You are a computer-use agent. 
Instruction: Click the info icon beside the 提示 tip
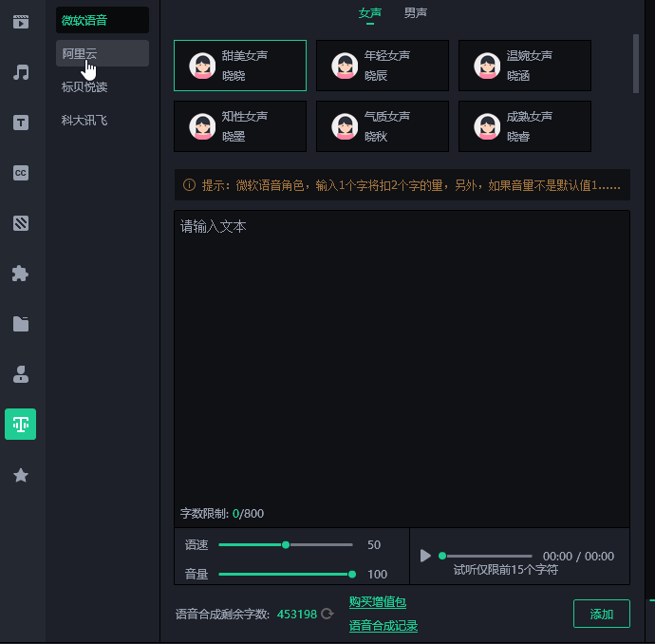coord(189,184)
